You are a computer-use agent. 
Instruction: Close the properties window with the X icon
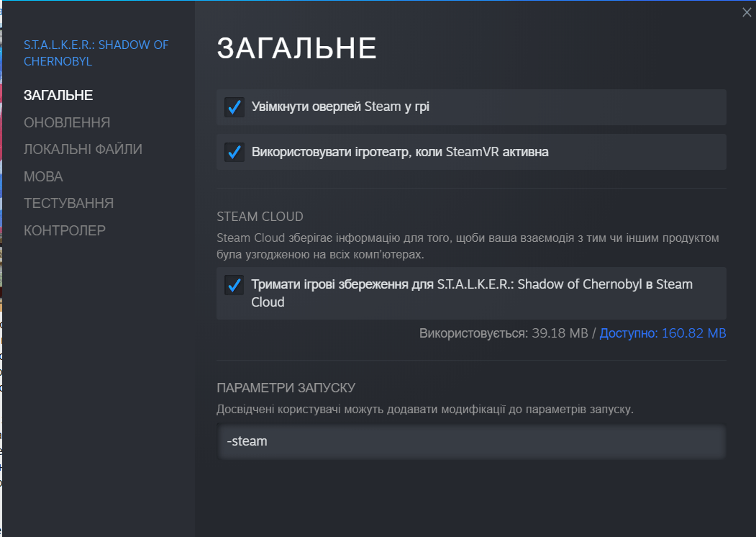(x=747, y=12)
